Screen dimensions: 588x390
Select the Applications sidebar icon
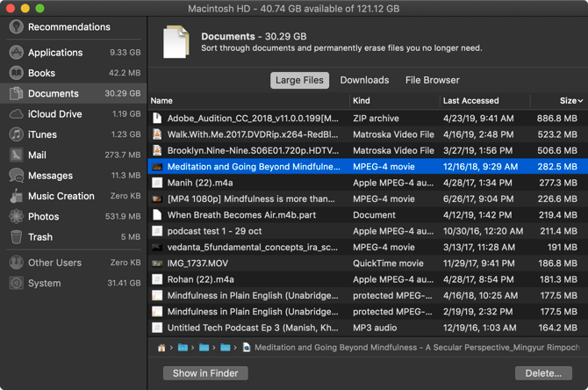16,53
